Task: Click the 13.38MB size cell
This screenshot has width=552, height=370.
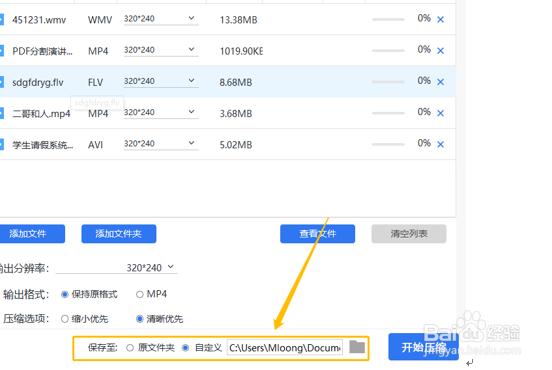Action: [x=238, y=20]
